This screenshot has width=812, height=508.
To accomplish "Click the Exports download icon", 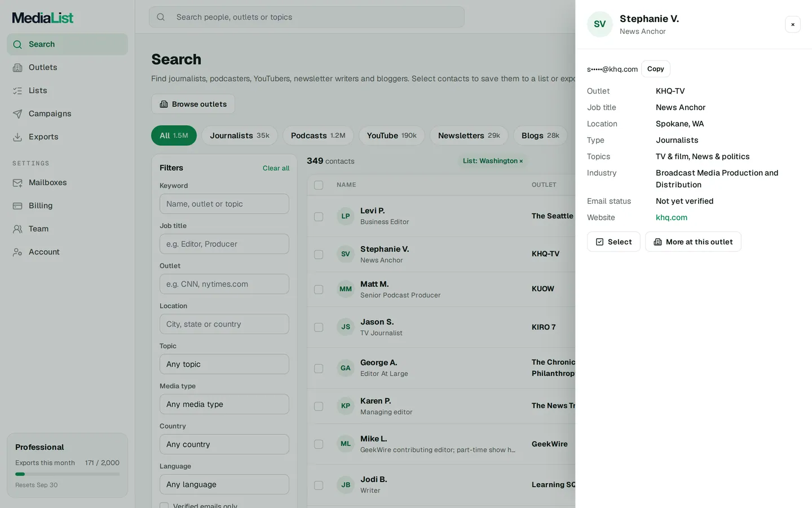I will pos(17,137).
